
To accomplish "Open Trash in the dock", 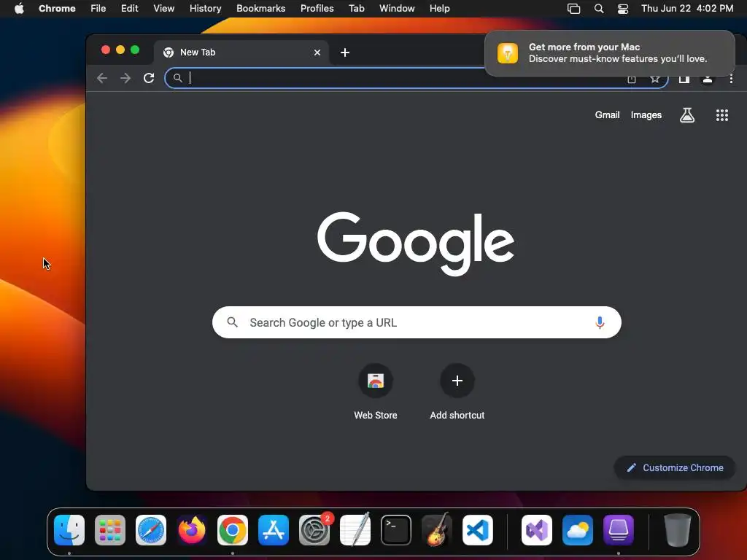I will 678,530.
